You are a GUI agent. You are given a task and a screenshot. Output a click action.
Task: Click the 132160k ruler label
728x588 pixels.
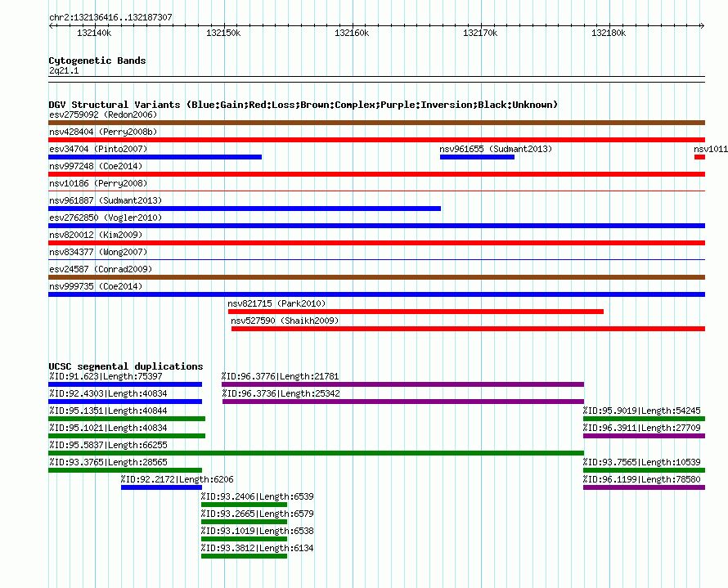tap(352, 33)
